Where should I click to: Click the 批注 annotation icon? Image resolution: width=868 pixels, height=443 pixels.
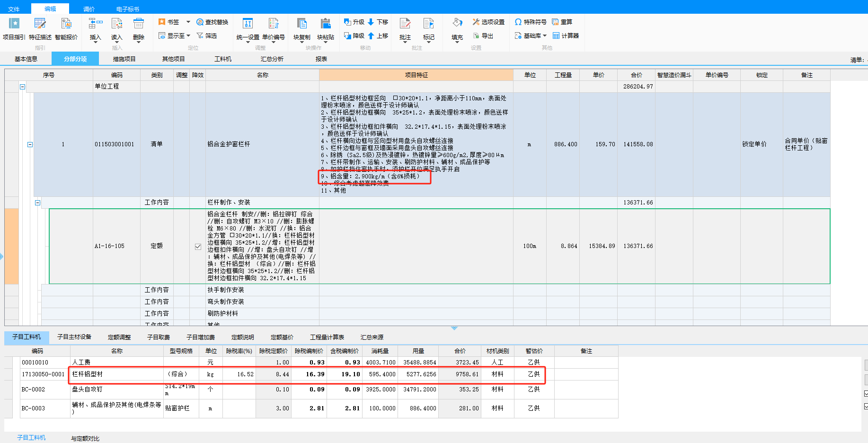[x=405, y=24]
